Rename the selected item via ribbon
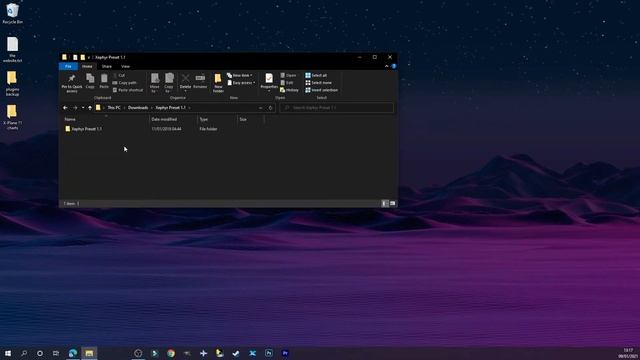Screen dimensions: 640x360 pyautogui.click(x=200, y=81)
